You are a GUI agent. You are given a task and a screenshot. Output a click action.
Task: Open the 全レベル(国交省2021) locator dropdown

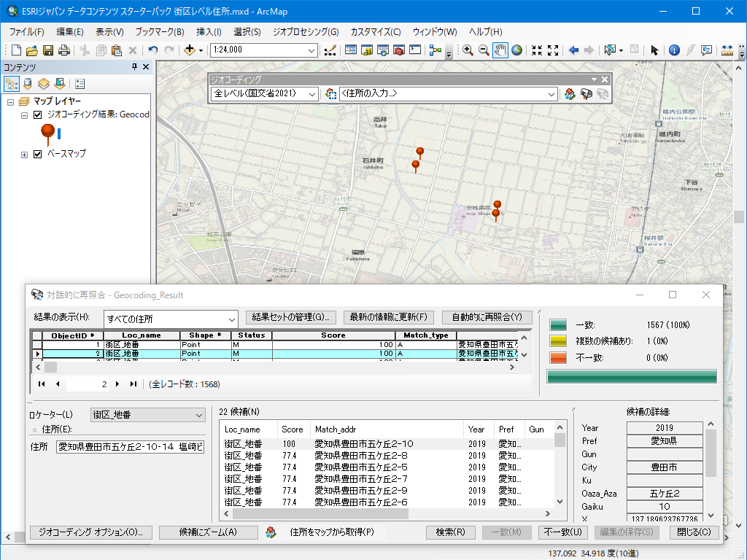pos(312,94)
